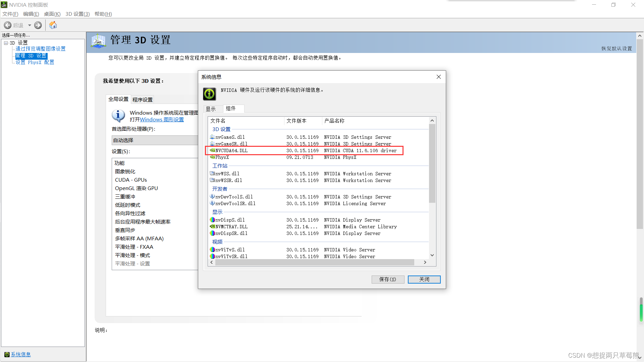This screenshot has width=644, height=362.
Task: Open Windows 图形设置 link
Action: point(162,120)
